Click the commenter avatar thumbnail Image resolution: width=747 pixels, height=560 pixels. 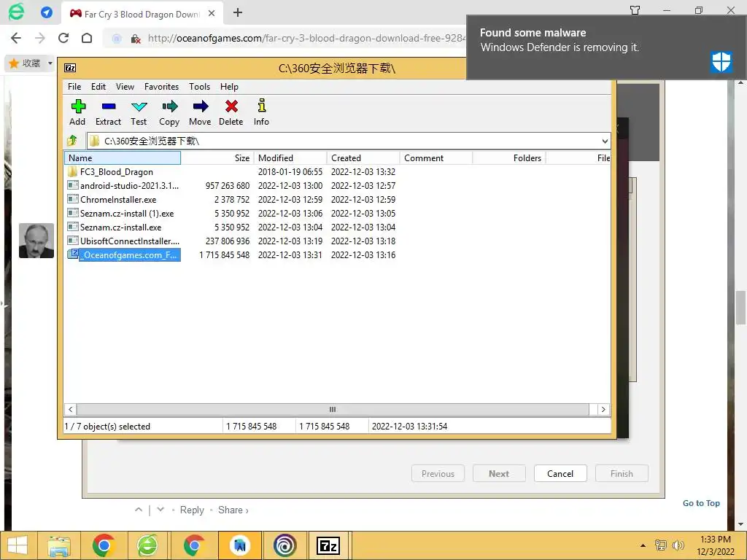[x=36, y=241]
